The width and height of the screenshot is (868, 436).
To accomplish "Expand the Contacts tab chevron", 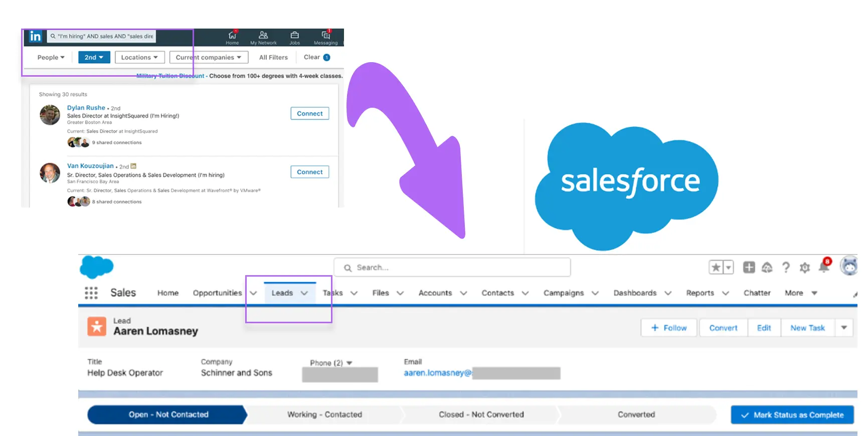I will coord(525,293).
